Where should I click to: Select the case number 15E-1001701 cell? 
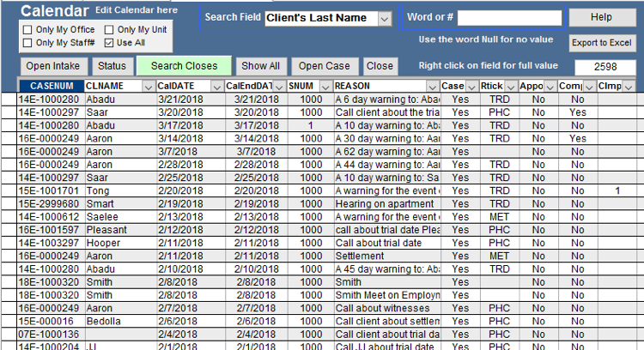pyautogui.click(x=51, y=190)
